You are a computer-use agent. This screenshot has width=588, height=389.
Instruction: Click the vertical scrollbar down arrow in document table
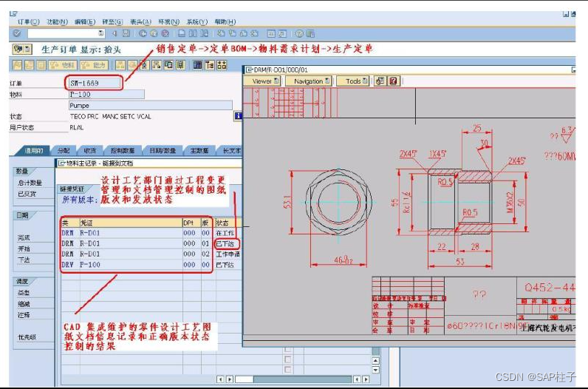point(376,370)
